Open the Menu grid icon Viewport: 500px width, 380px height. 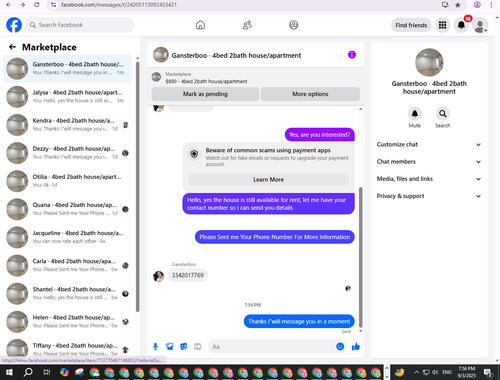coord(442,25)
